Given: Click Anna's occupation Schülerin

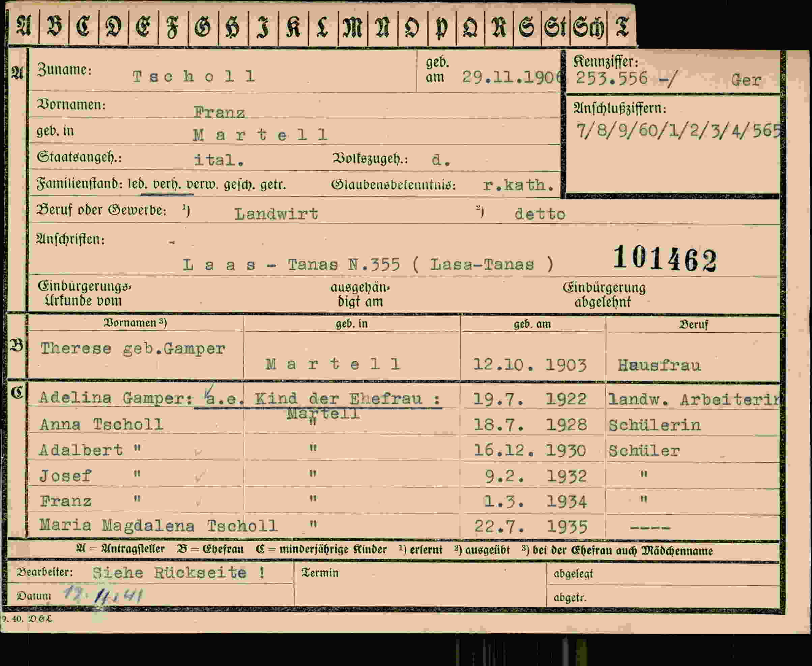Looking at the screenshot, I should [x=655, y=425].
